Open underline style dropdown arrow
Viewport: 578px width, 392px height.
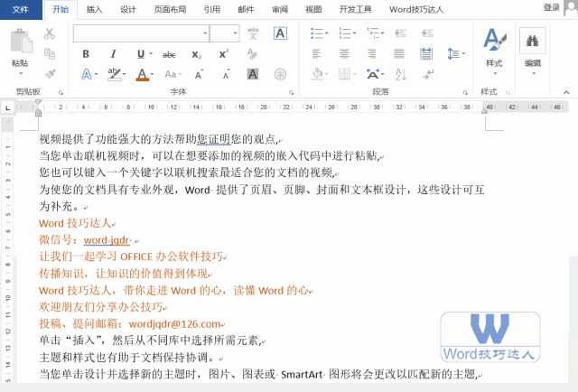pyautogui.click(x=151, y=54)
